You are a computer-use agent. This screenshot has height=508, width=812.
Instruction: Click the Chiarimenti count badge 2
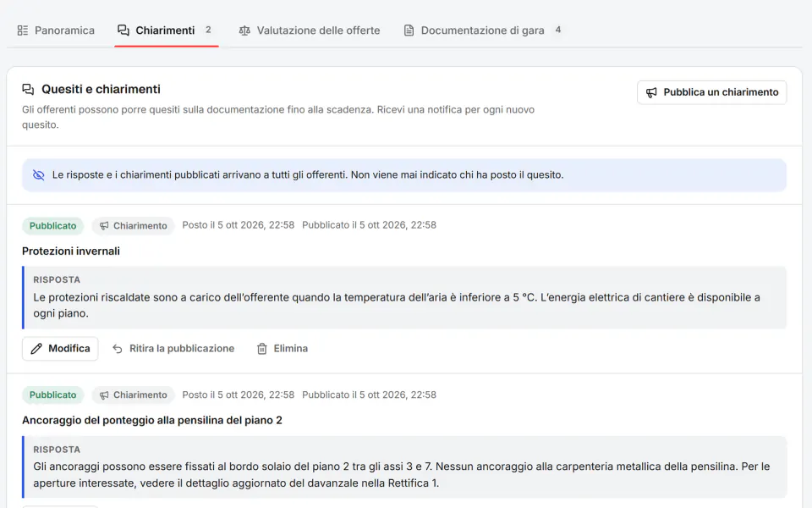pyautogui.click(x=208, y=30)
